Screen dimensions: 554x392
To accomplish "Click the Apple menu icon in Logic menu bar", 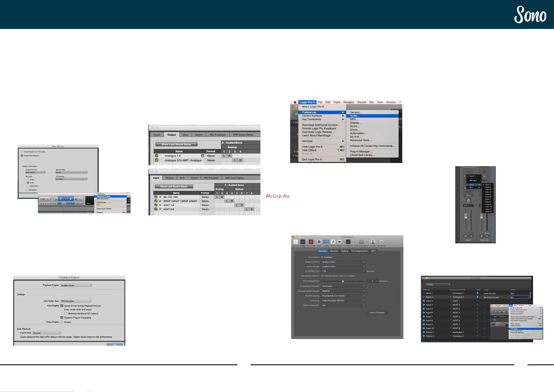I will tap(295, 102).
